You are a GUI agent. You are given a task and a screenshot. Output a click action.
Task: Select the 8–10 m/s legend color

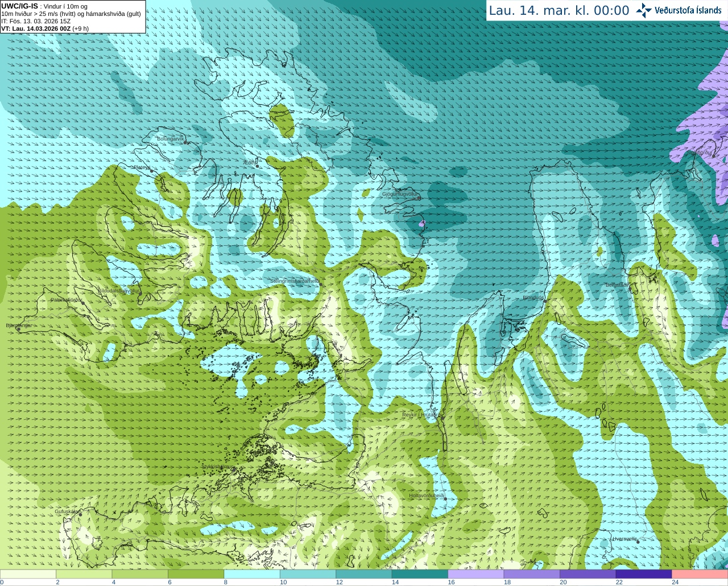coord(252,573)
